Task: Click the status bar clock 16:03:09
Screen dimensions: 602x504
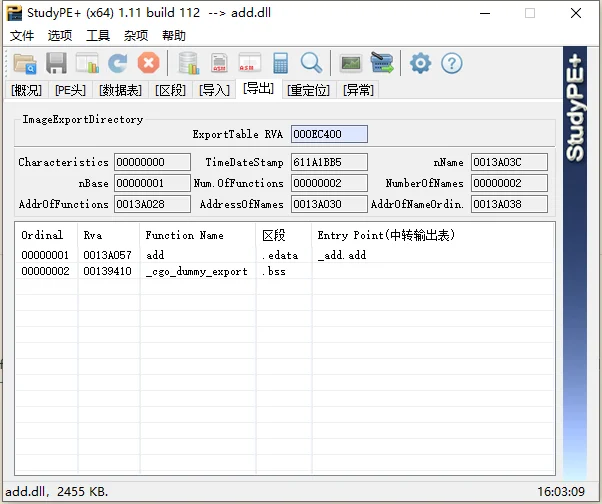Action: pos(561,491)
